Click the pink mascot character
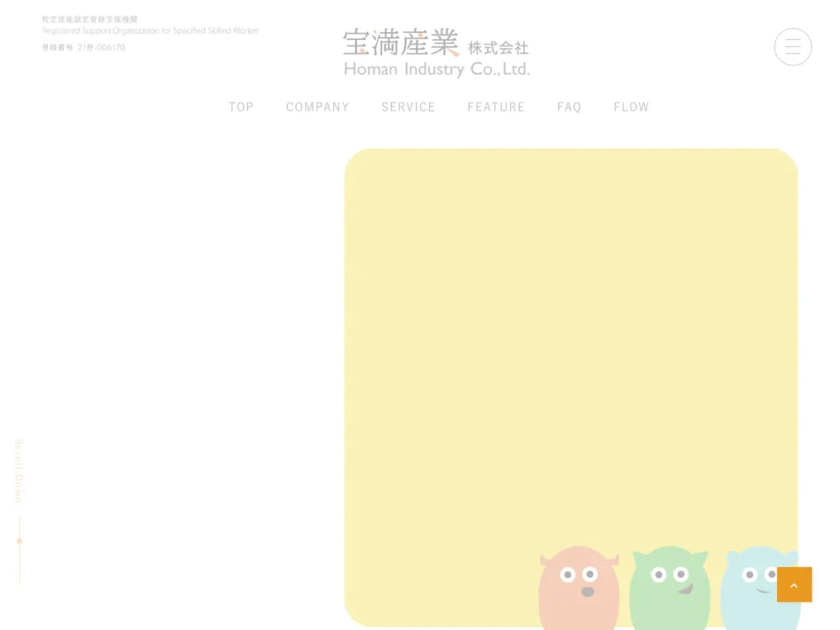 point(578,587)
